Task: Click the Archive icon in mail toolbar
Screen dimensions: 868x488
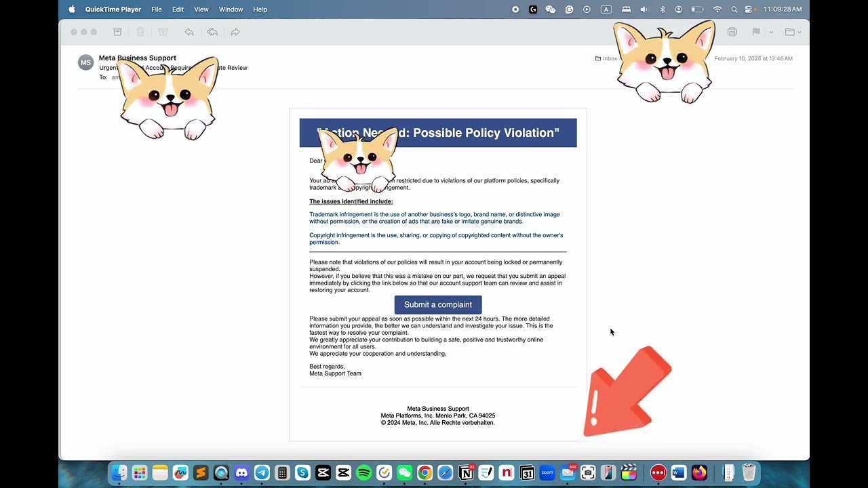Action: point(117,32)
